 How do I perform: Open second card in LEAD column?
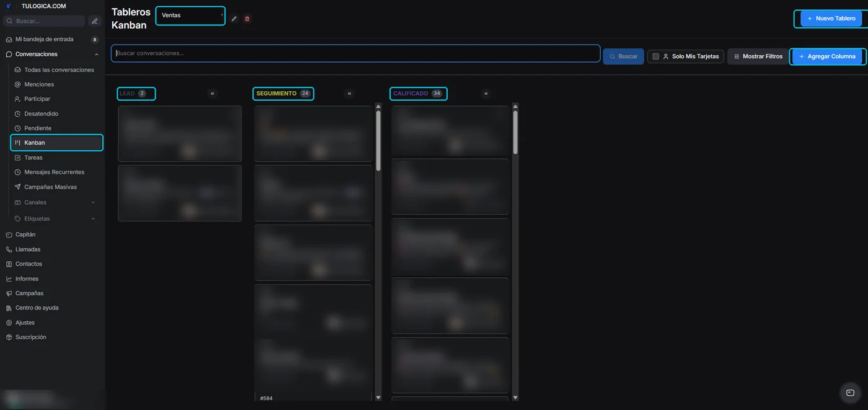click(180, 193)
